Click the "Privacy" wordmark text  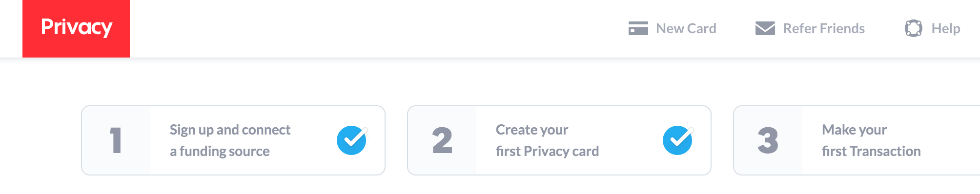click(x=77, y=27)
